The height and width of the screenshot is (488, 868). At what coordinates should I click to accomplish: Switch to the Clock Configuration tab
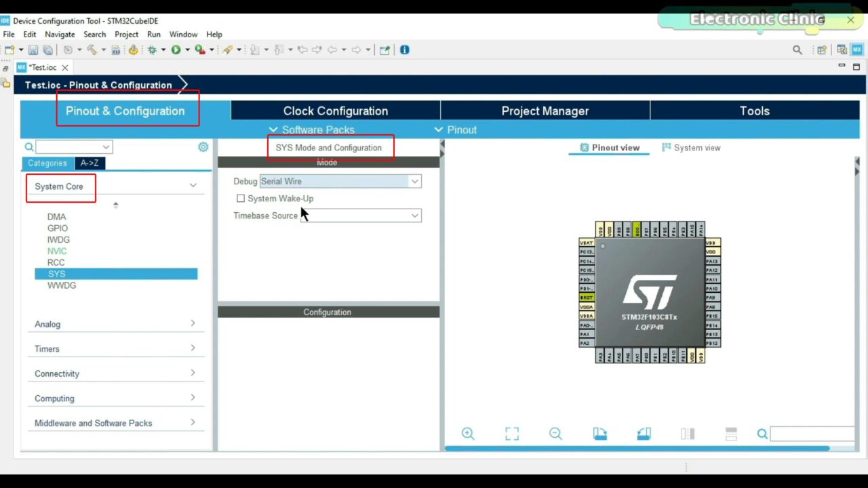click(x=336, y=110)
